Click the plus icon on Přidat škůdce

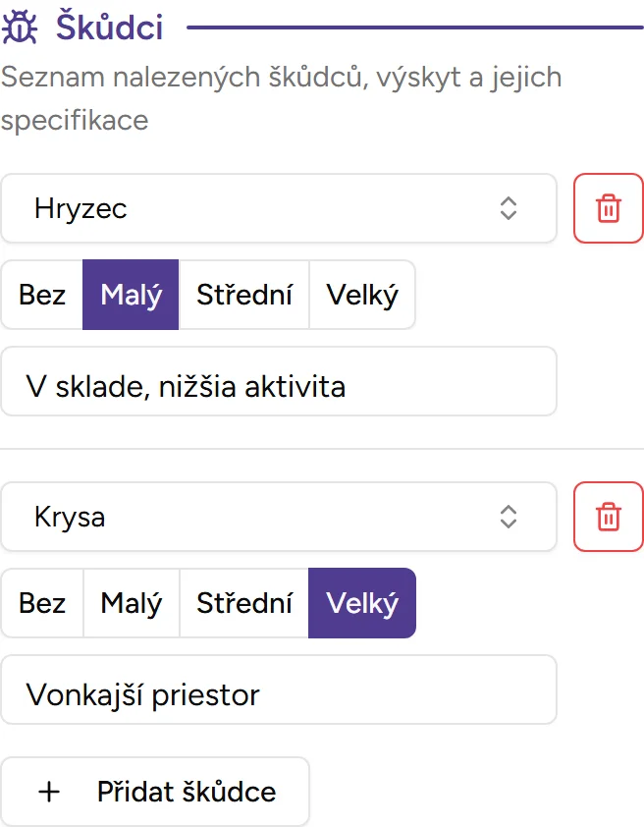coord(48,792)
